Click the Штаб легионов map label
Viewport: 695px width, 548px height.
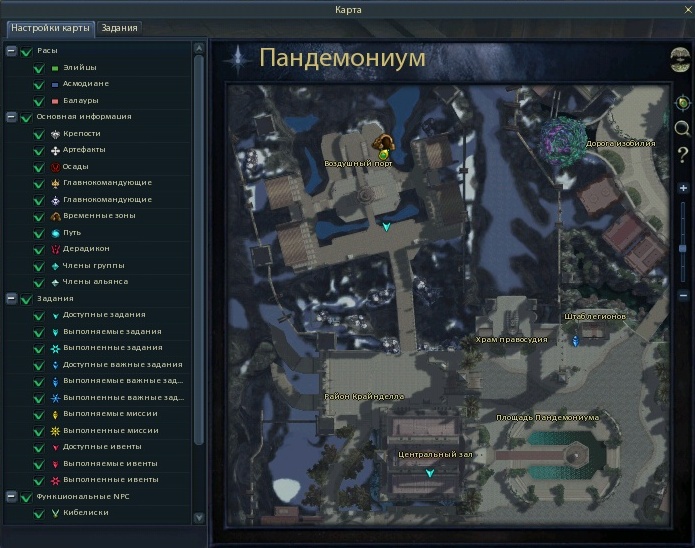tap(595, 317)
